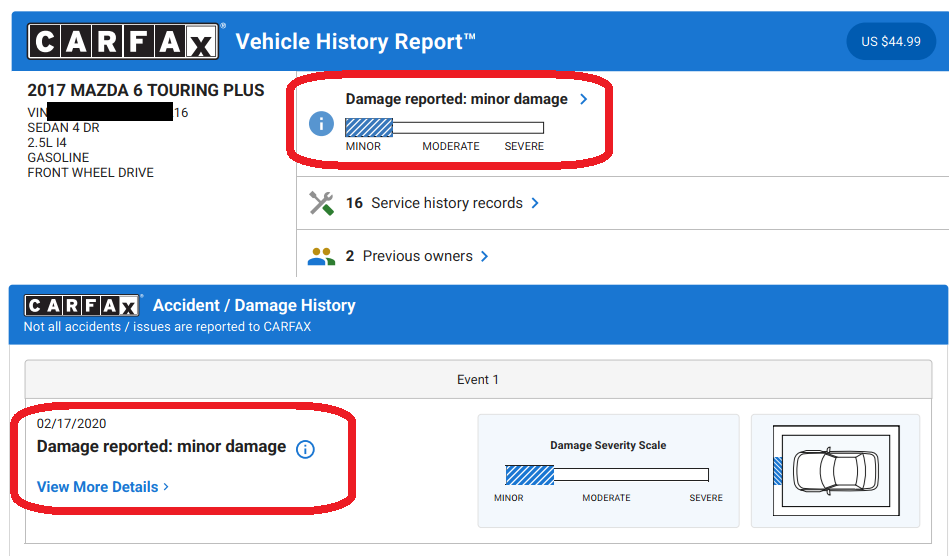Image resolution: width=949 pixels, height=556 pixels.
Task: Click the top damage severity bar
Action: click(x=444, y=128)
